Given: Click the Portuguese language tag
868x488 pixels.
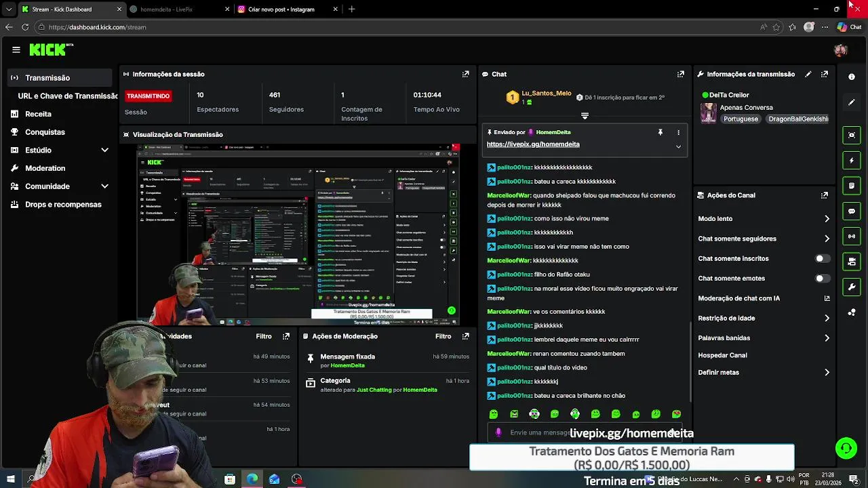Looking at the screenshot, I should pyautogui.click(x=741, y=119).
